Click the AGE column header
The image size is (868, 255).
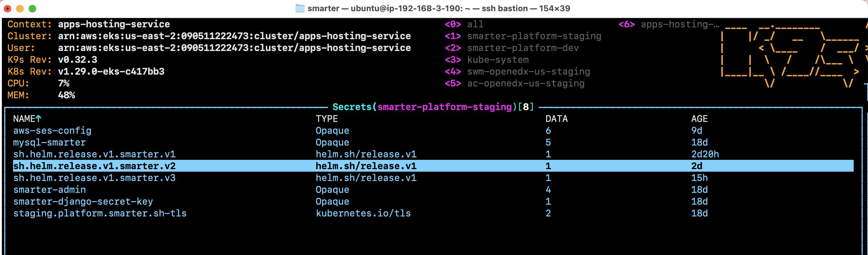click(699, 118)
